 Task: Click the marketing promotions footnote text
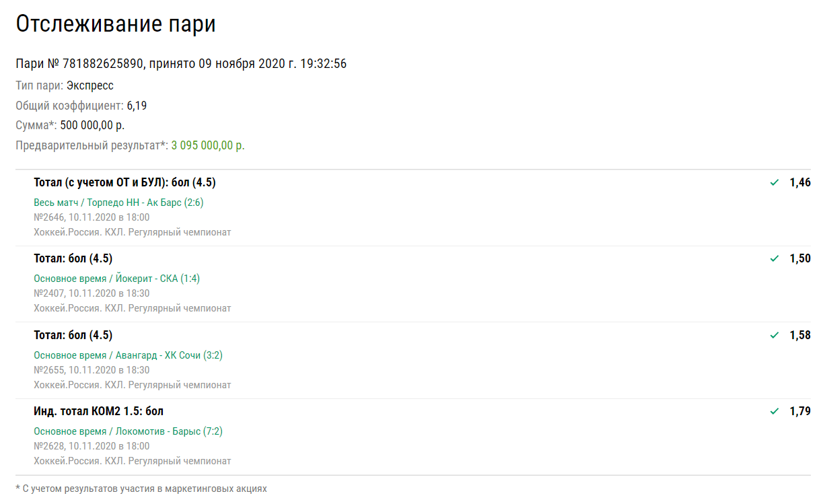(x=141, y=489)
